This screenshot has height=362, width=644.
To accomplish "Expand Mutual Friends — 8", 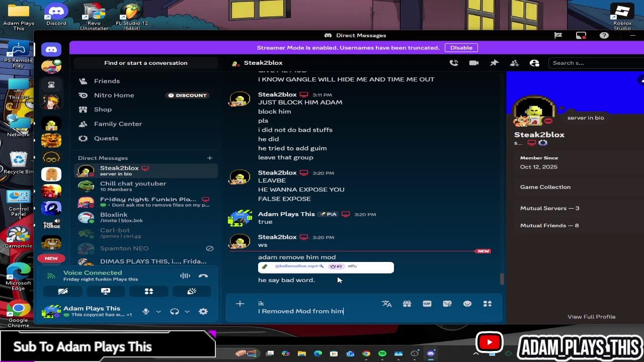I will coord(549,225).
